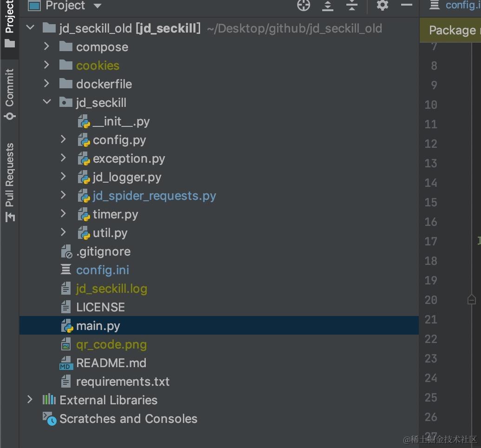Click the Expand All toolbar icon

pyautogui.click(x=328, y=6)
